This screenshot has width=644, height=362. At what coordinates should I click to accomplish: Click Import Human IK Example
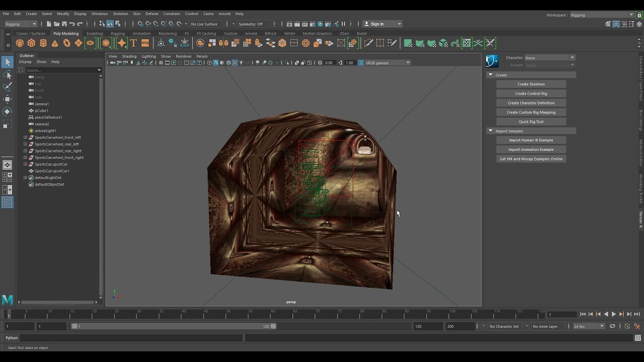point(531,140)
